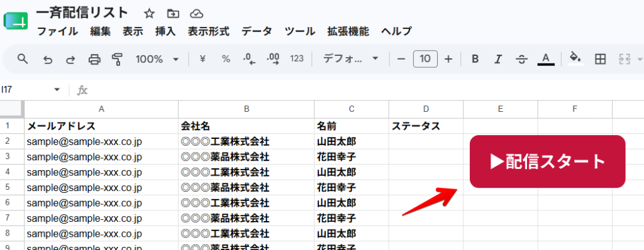This screenshot has height=250, width=644.
Task: Select column F header
Action: click(575, 109)
